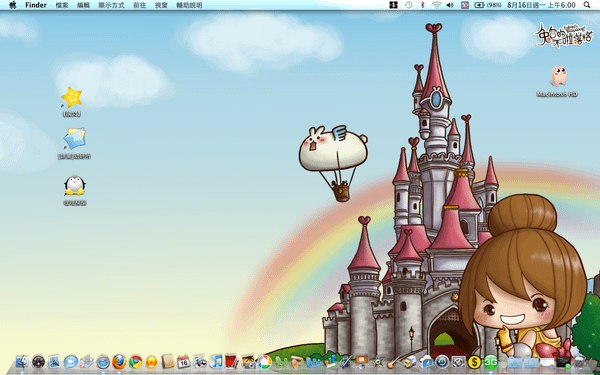Screen dimensions: 600x375
Task: Select the penguin application icon on desktop
Action: click(75, 185)
